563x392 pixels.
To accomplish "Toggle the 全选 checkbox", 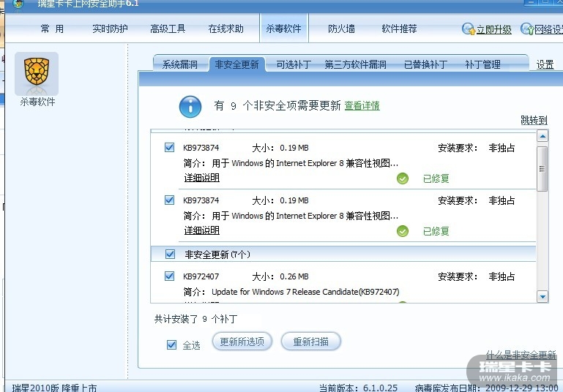I will click(x=171, y=344).
